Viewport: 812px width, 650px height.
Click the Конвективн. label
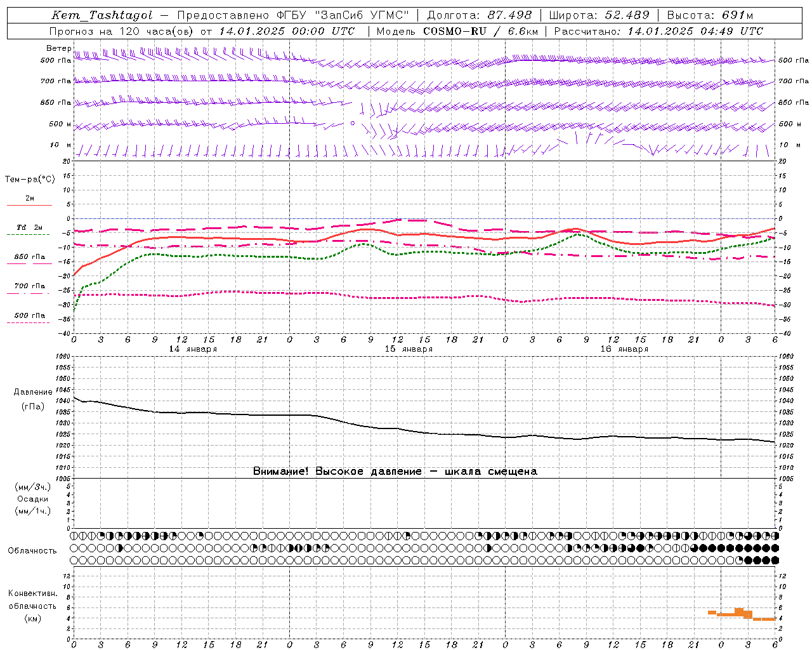pyautogui.click(x=33, y=594)
